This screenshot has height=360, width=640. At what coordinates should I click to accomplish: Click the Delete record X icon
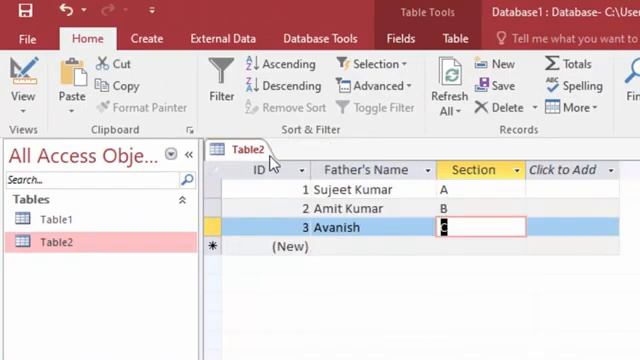[x=481, y=107]
